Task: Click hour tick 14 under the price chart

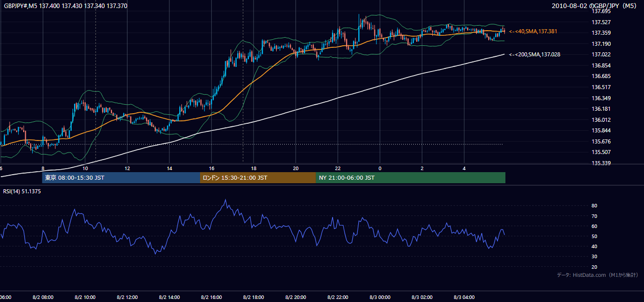Action: 169,168
